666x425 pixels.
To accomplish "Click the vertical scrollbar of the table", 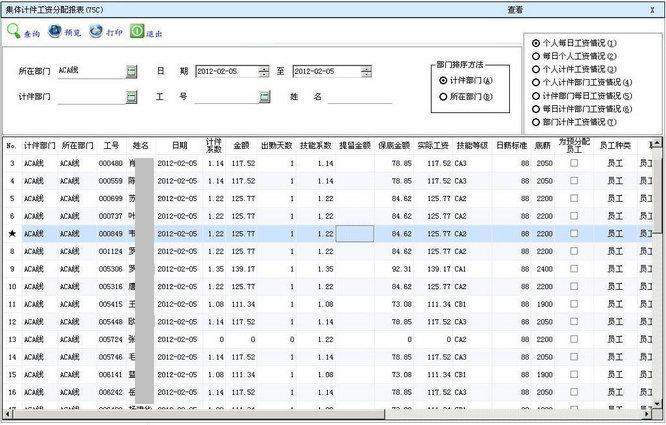I will coord(660,280).
